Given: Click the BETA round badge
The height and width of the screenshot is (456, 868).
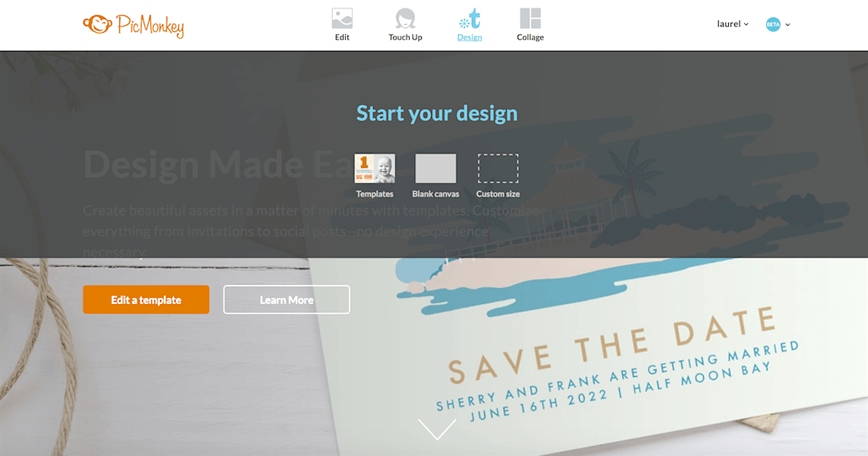Looking at the screenshot, I should tap(773, 24).
